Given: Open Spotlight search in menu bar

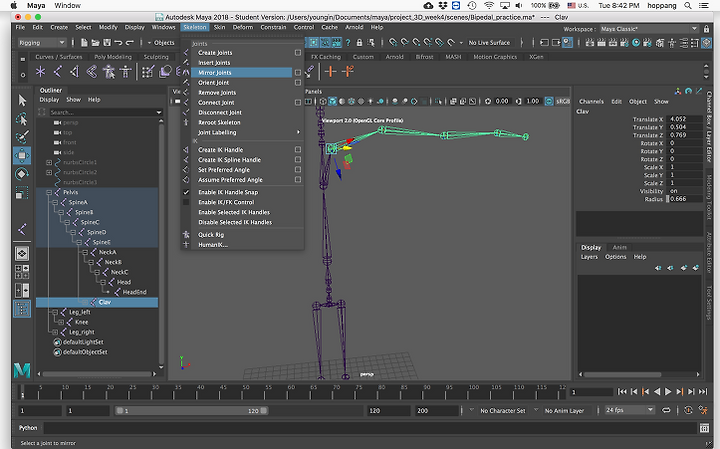Looking at the screenshot, I should (x=688, y=6).
